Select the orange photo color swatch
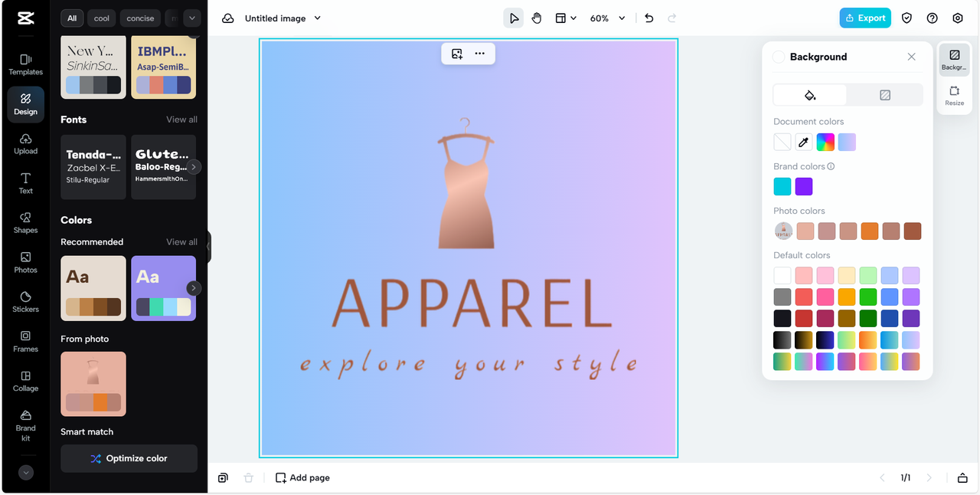This screenshot has width=980, height=495. click(869, 231)
